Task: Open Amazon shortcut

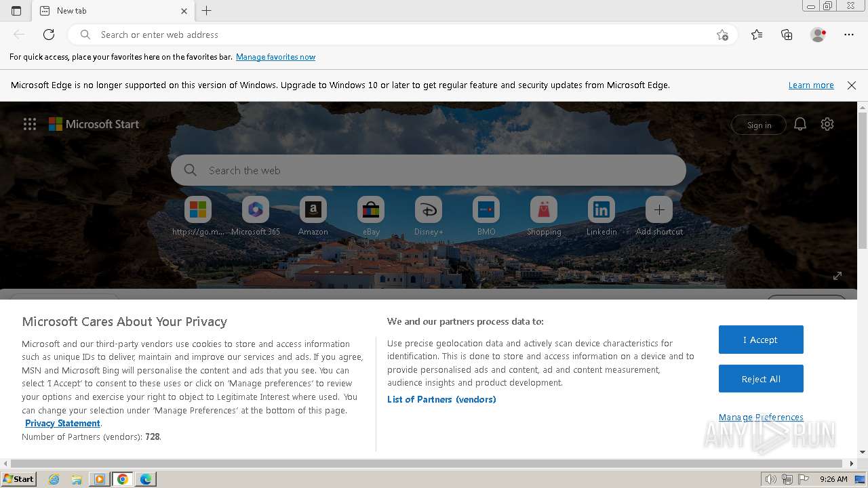Action: [313, 216]
